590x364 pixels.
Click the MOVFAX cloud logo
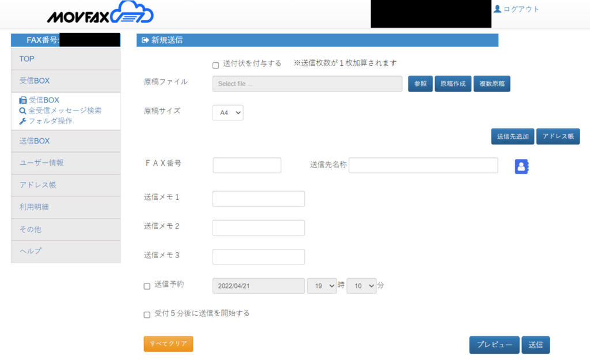tap(100, 13)
